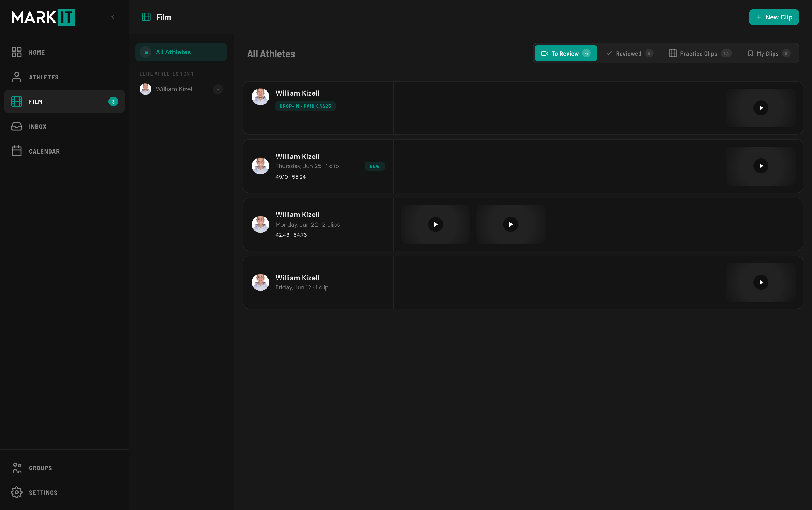Viewport: 812px width, 510px height.
Task: Click the Practice Clips count 13
Action: [x=726, y=53]
